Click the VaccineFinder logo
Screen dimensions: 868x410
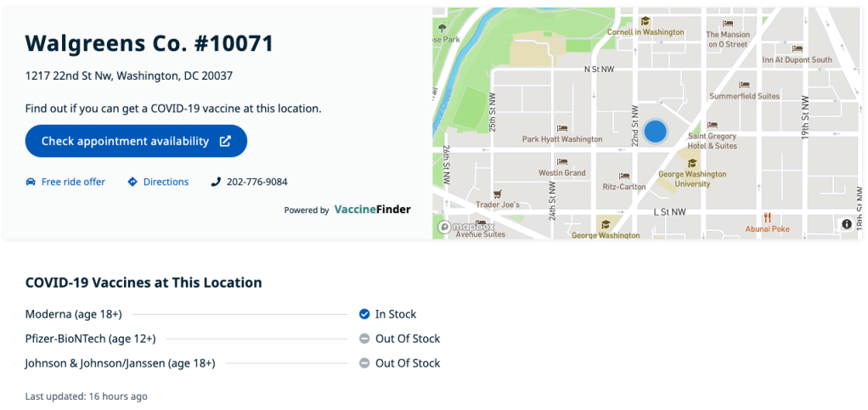coord(372,209)
